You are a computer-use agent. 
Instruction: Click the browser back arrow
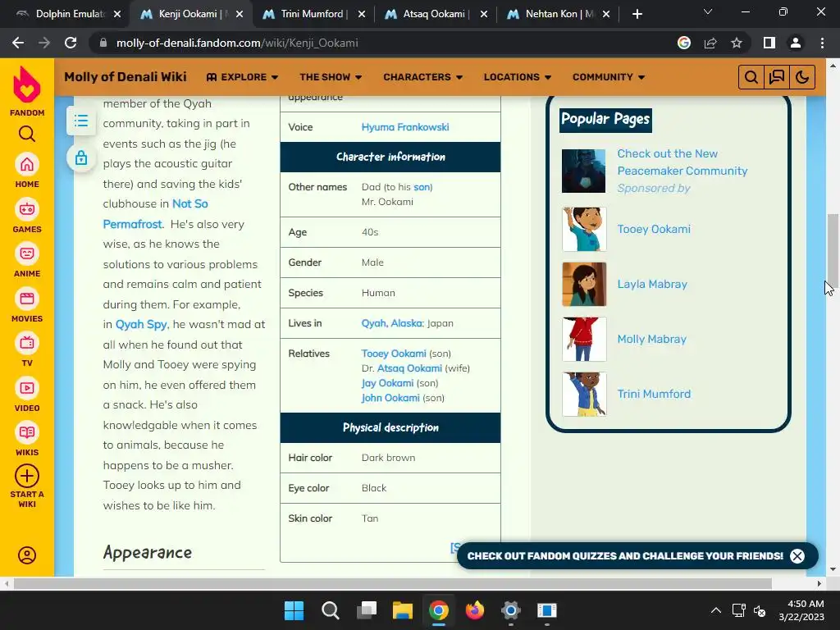tap(18, 43)
